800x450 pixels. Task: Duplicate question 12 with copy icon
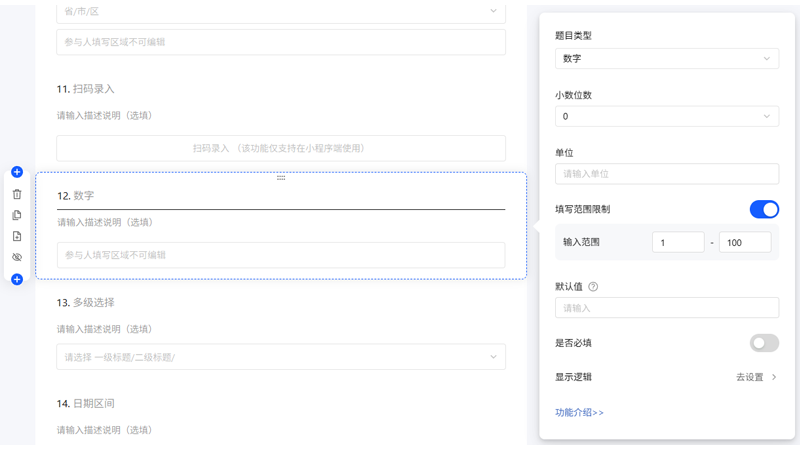(x=17, y=215)
